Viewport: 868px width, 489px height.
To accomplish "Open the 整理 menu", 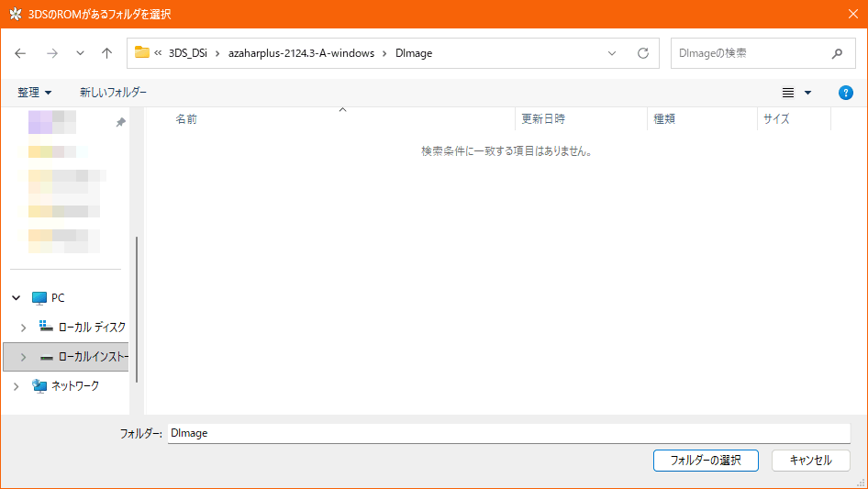I will point(35,93).
